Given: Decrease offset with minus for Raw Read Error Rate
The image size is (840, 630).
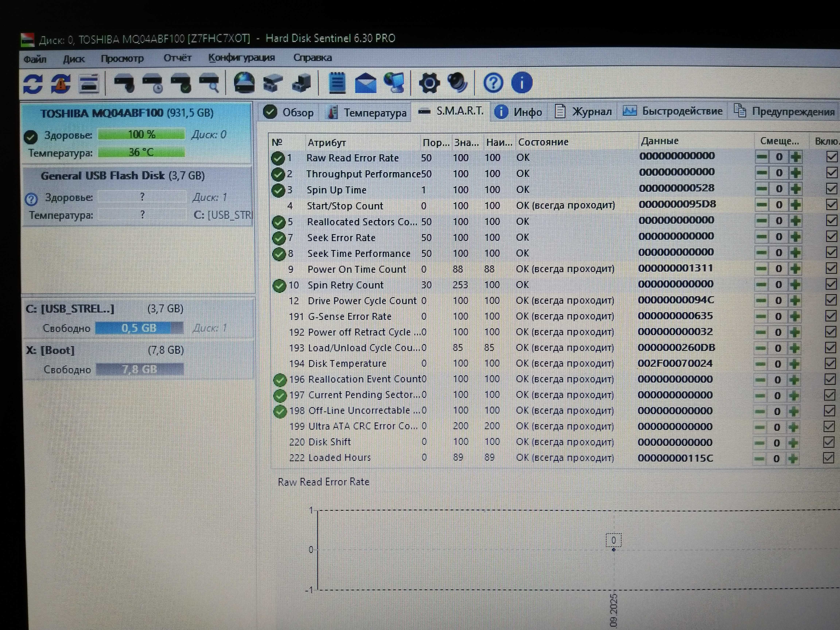Looking at the screenshot, I should tap(762, 157).
